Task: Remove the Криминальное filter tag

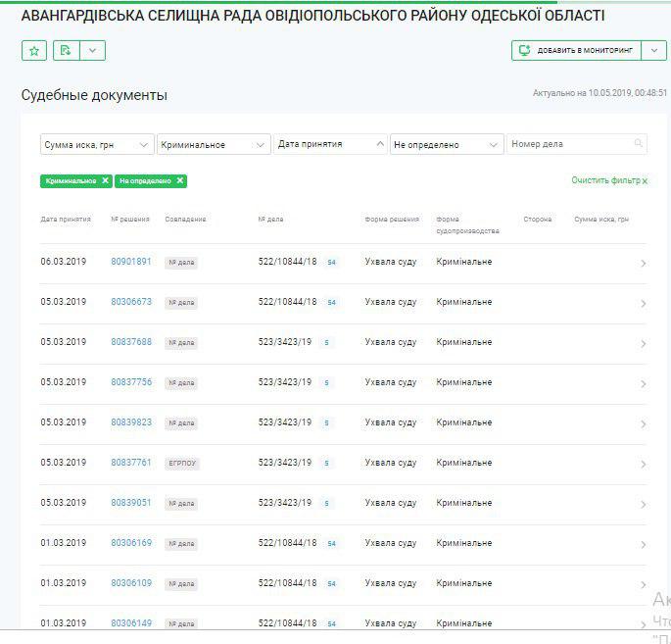Action: point(105,181)
